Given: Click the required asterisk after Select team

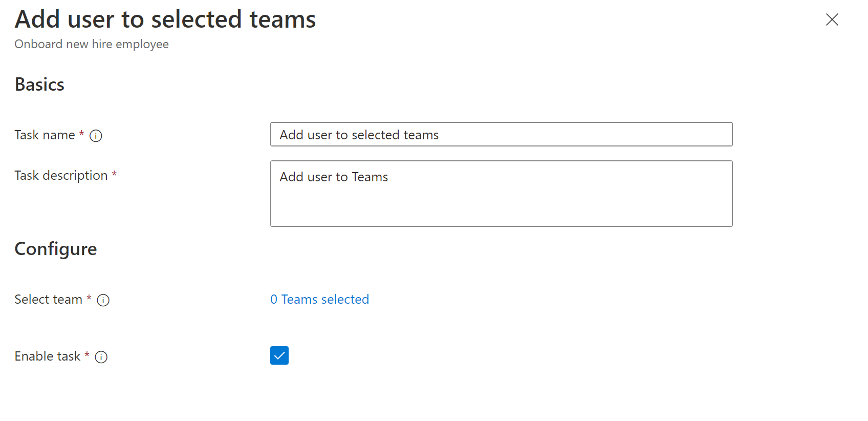Looking at the screenshot, I should 89,298.
